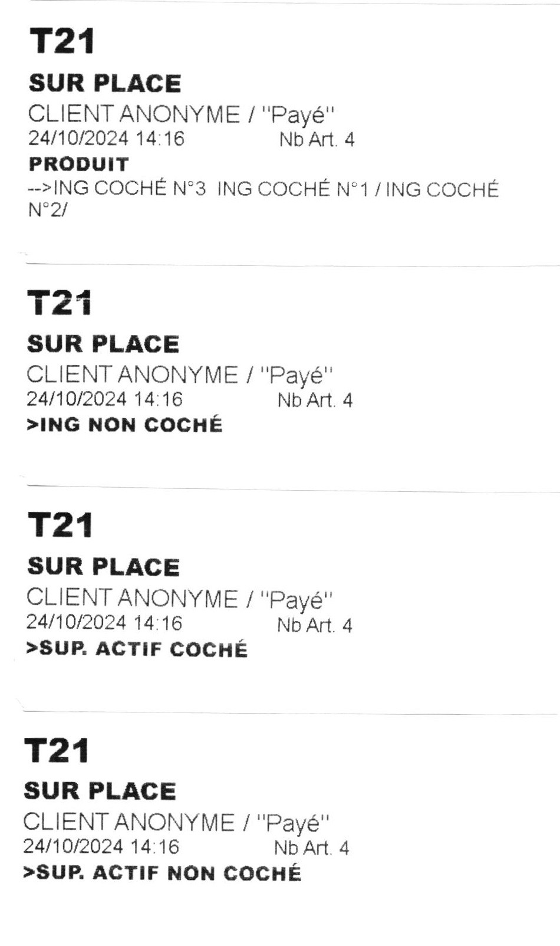Click the date in the SUP. ACTIF COCHÉ ticket
This screenshot has height=946, width=560.
pos(104,622)
